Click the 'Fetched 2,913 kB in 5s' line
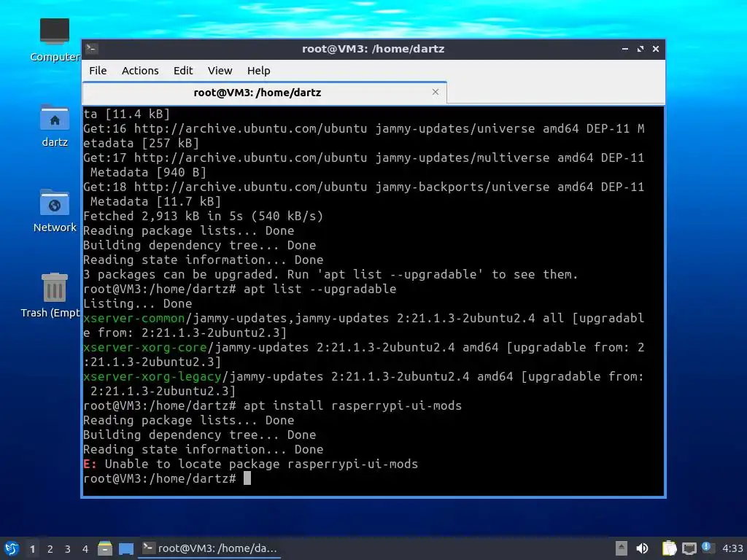Image resolution: width=747 pixels, height=560 pixels. [x=203, y=216]
